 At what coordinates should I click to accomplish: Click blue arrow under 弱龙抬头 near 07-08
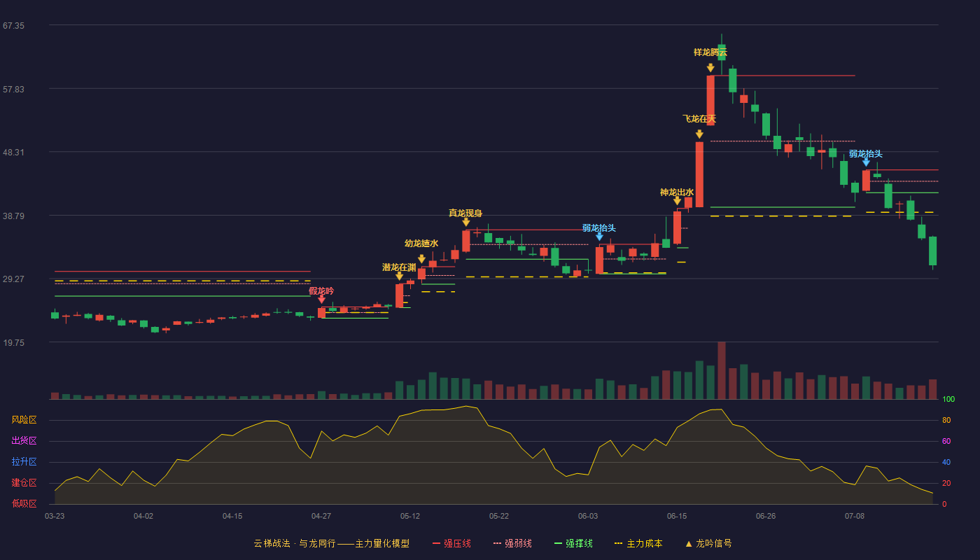point(866,162)
